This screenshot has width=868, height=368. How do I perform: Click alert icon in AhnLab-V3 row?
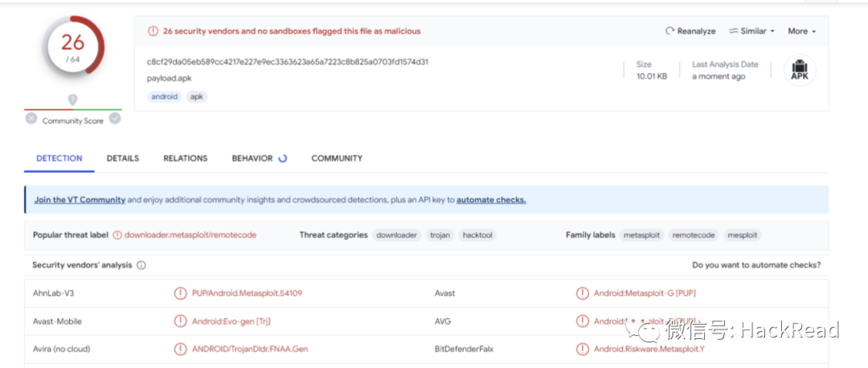click(181, 293)
